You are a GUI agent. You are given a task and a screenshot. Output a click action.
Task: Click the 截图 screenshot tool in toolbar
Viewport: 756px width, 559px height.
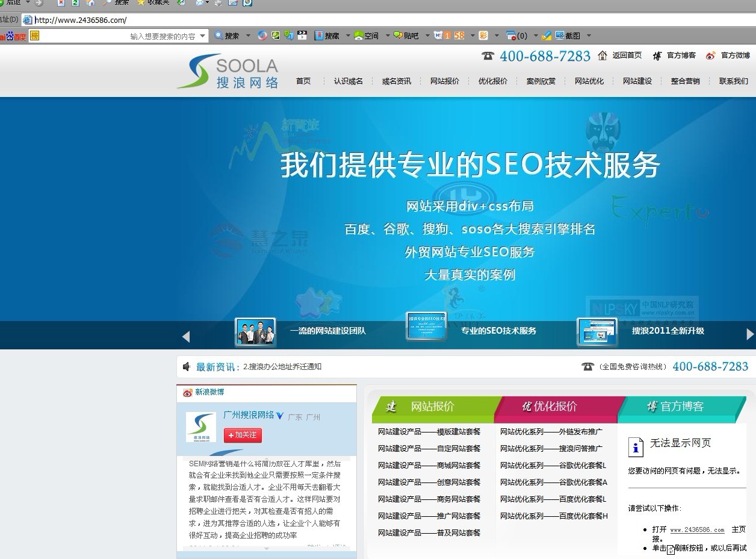568,36
